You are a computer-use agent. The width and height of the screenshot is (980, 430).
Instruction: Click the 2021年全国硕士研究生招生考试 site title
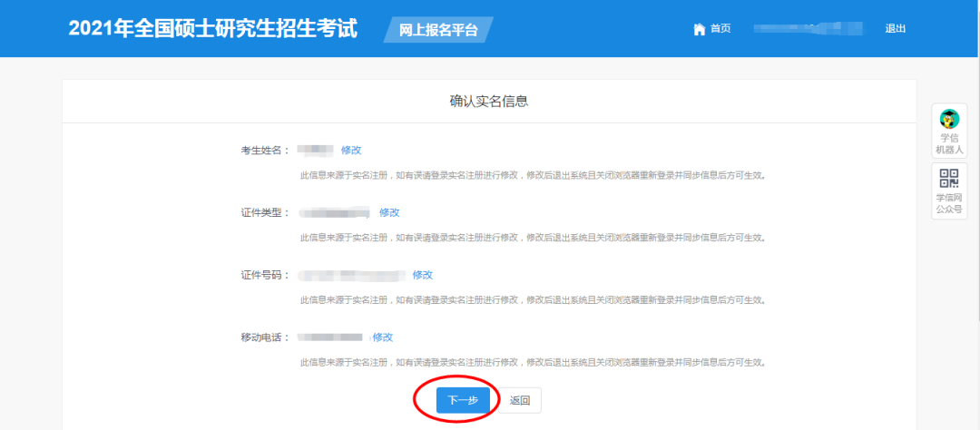[213, 29]
